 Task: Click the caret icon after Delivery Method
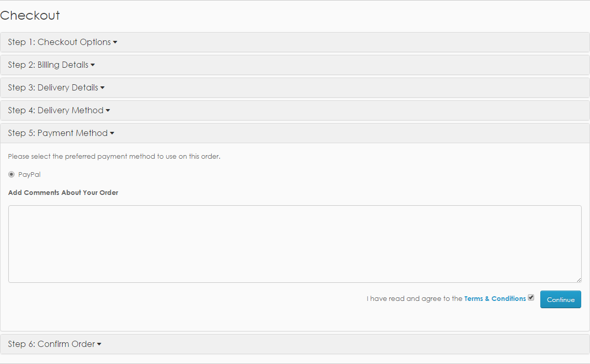[x=108, y=111]
